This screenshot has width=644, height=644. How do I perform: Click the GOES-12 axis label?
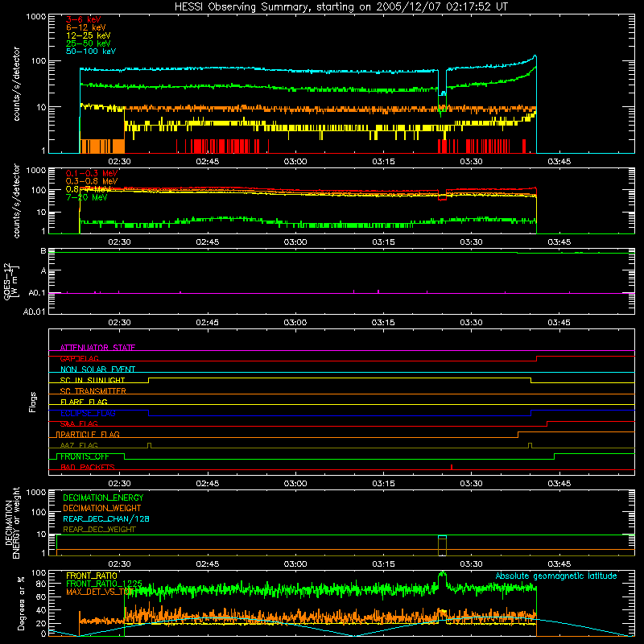[11, 281]
